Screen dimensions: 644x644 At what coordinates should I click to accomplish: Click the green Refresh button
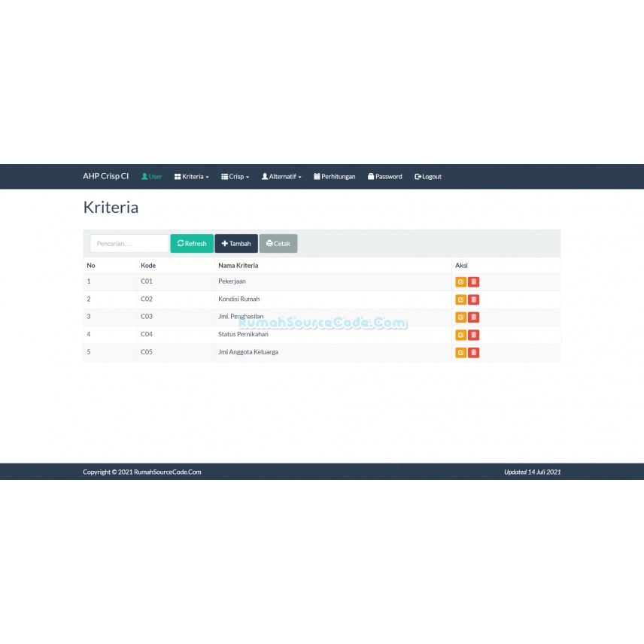(x=192, y=244)
